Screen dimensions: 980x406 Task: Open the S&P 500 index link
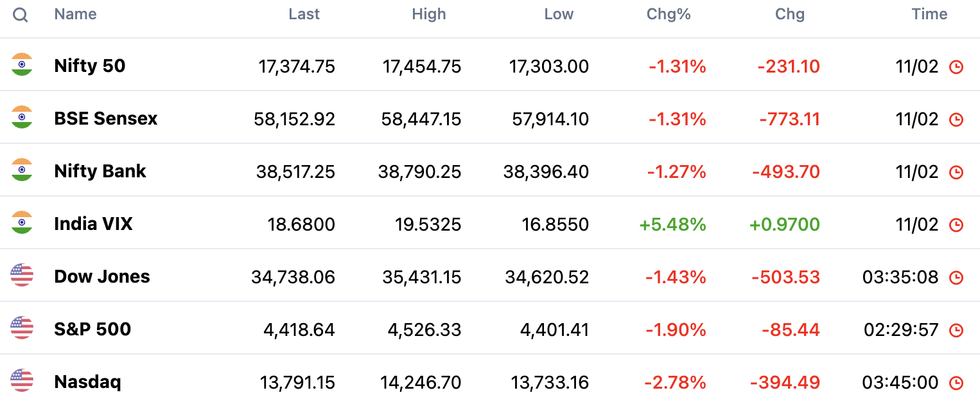[92, 329]
